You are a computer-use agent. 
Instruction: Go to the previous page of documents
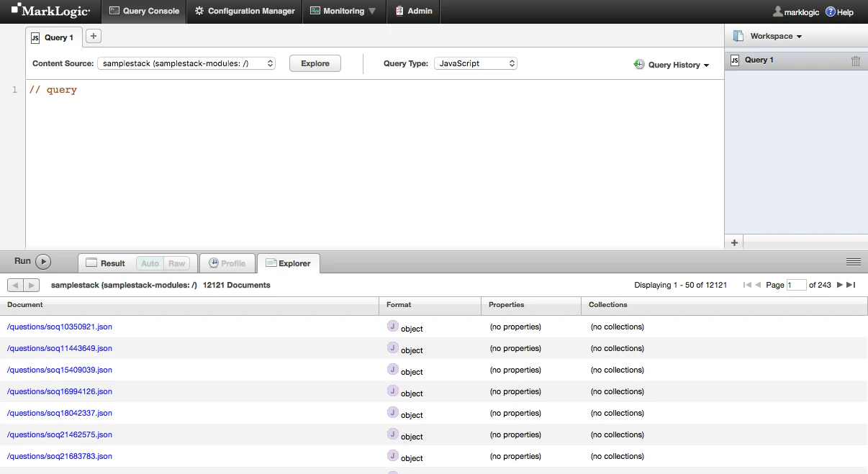pyautogui.click(x=758, y=285)
